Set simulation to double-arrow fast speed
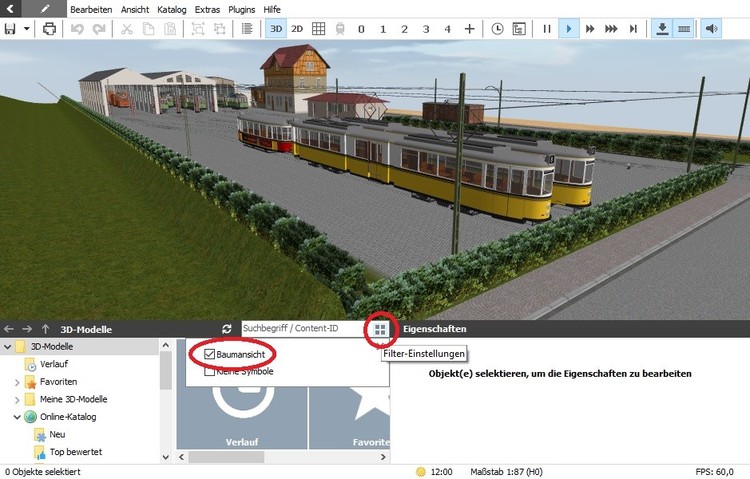 (590, 29)
